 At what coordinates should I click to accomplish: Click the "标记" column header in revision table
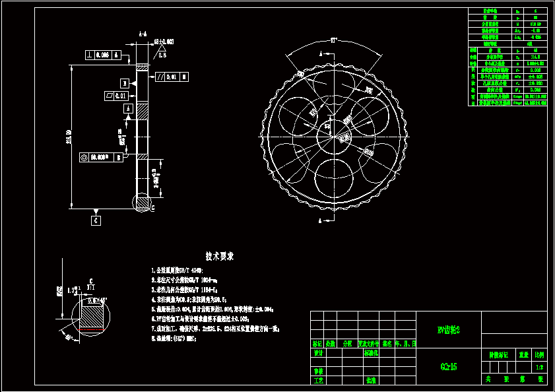click(x=317, y=343)
